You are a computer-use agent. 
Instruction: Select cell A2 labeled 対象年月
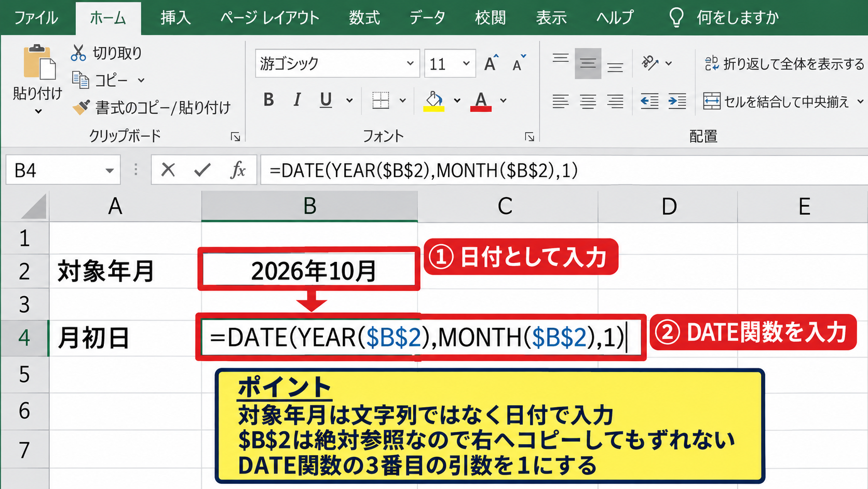(x=125, y=271)
